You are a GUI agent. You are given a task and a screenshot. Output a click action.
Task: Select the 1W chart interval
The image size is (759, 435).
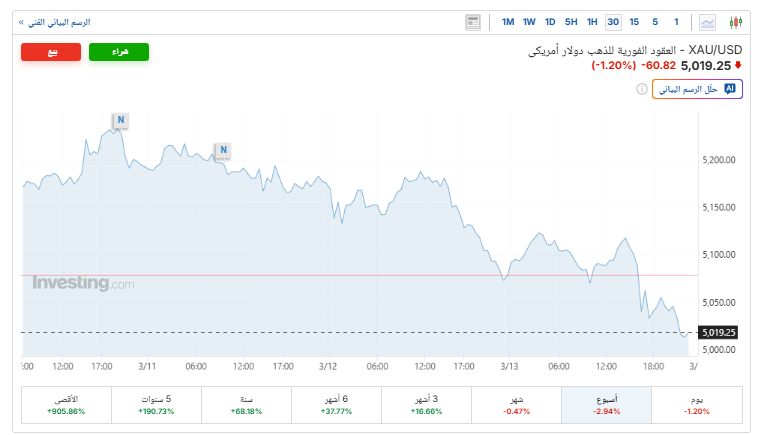pyautogui.click(x=529, y=22)
